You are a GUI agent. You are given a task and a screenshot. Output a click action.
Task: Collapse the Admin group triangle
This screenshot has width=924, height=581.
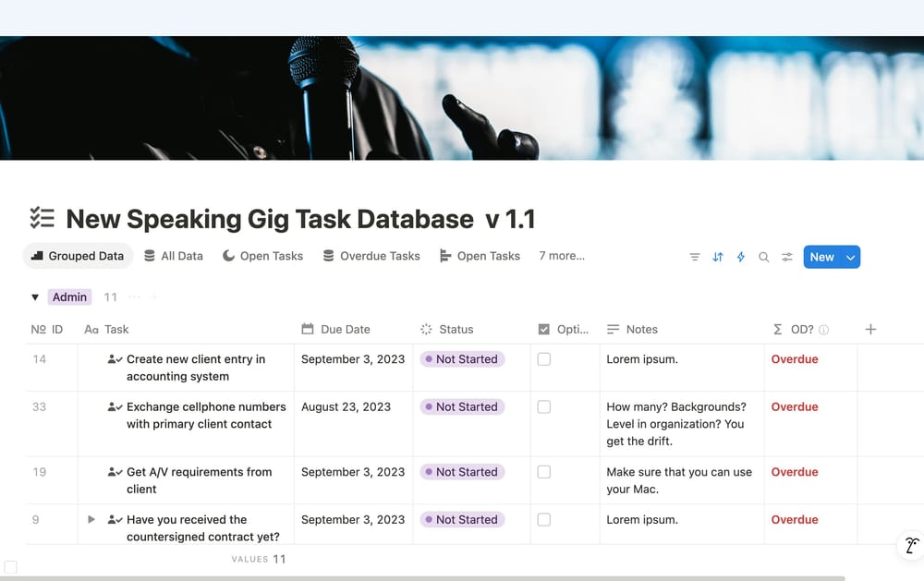34,297
